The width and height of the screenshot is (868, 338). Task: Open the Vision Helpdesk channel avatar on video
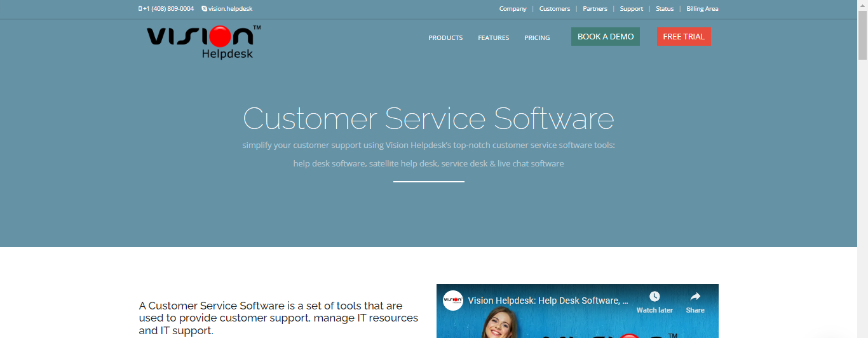453,301
